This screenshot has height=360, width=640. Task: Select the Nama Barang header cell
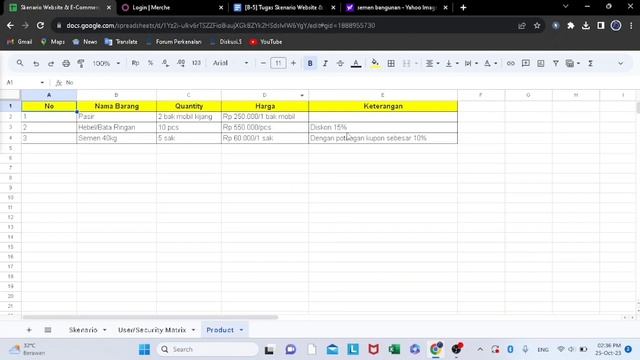coord(116,106)
